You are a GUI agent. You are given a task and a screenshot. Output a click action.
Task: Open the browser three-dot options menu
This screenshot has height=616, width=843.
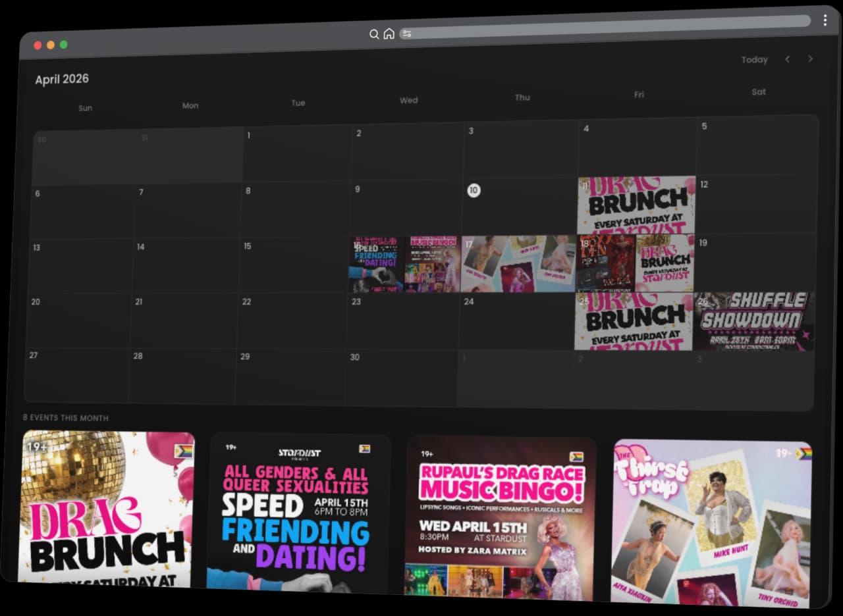tap(825, 20)
